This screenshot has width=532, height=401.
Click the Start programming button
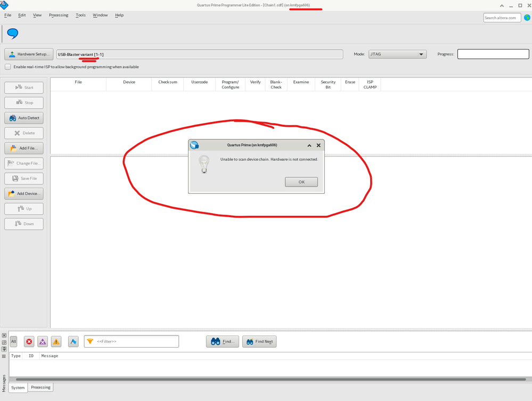(x=24, y=87)
